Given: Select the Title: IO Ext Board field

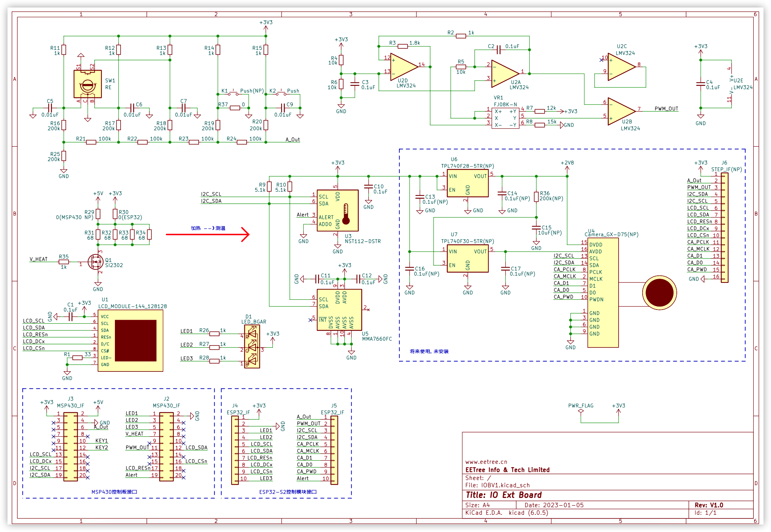Looking at the screenshot, I should pyautogui.click(x=504, y=495).
